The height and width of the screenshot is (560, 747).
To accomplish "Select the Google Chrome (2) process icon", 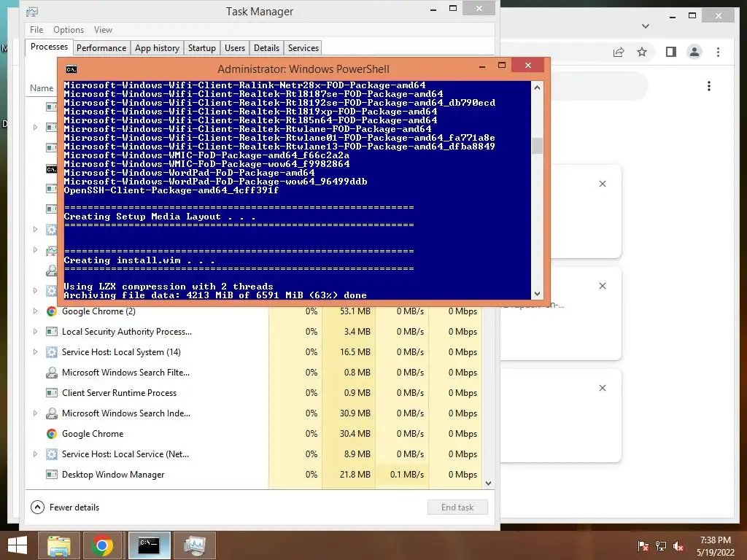I will [52, 311].
